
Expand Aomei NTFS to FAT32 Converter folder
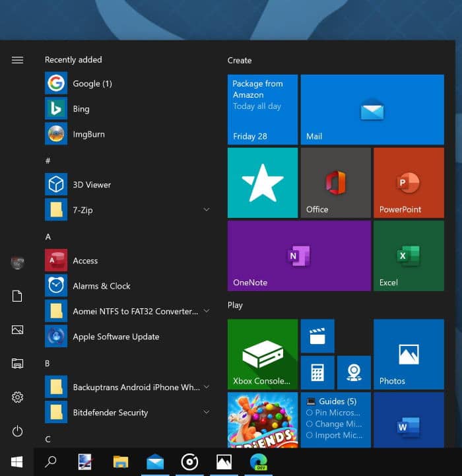coord(207,310)
